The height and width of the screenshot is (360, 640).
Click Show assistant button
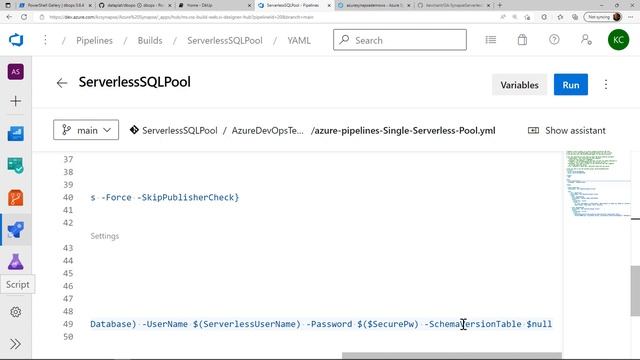pyautogui.click(x=567, y=131)
